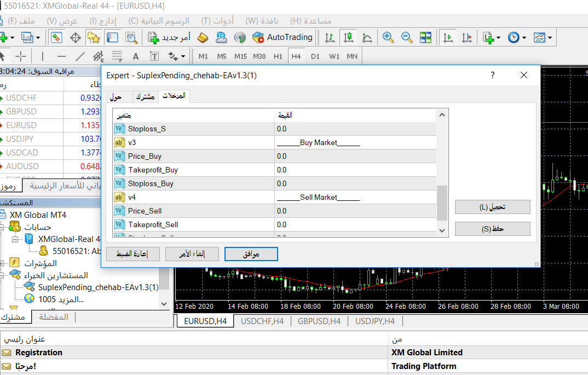Edit the Price_Buy value field
This screenshot has height=375, width=588.
(355, 157)
